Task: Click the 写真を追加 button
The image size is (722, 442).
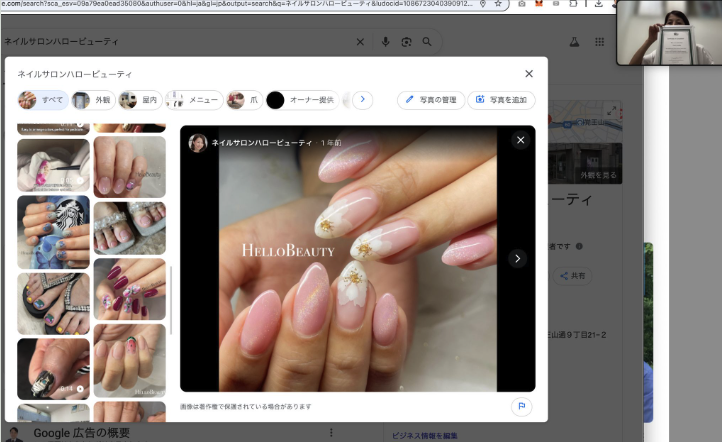Action: [501, 100]
